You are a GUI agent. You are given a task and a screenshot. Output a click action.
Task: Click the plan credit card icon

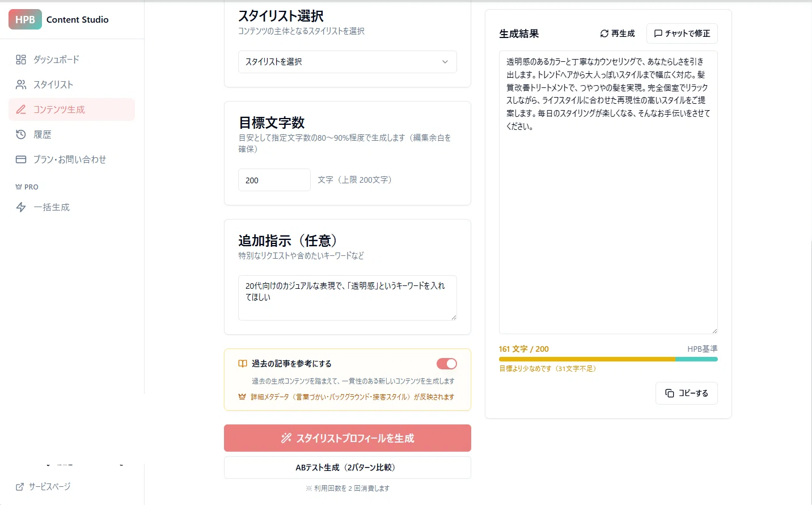21,159
